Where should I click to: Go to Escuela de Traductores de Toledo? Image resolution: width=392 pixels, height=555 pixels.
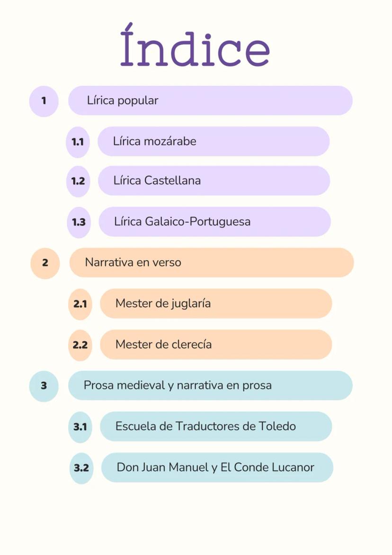(216, 426)
